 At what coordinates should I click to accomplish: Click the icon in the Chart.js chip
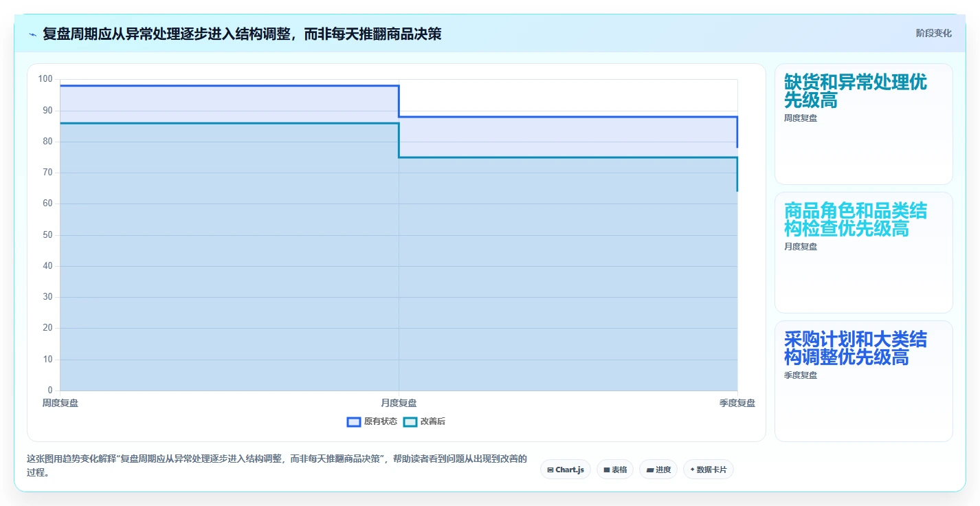click(550, 470)
